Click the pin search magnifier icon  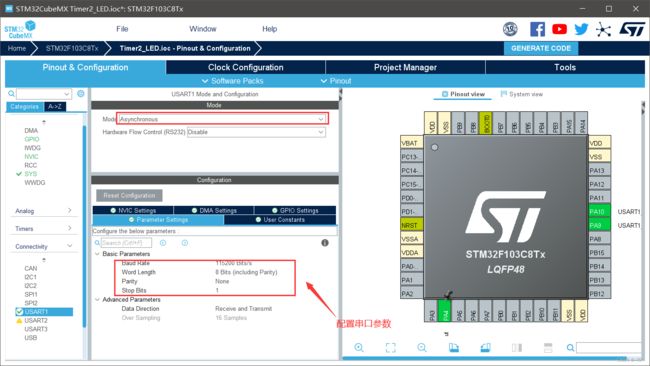(570, 348)
